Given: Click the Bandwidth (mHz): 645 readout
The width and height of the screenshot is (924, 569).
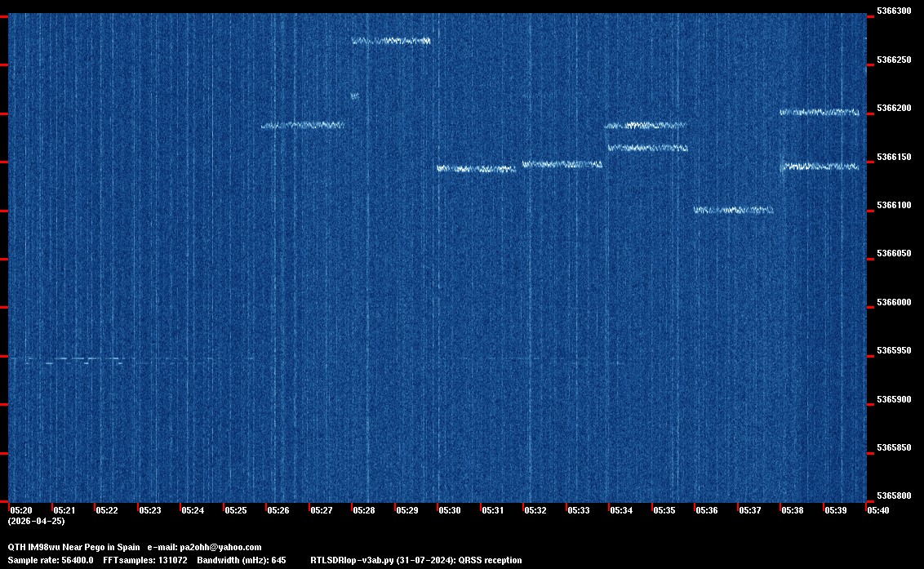Looking at the screenshot, I should coord(241,561).
